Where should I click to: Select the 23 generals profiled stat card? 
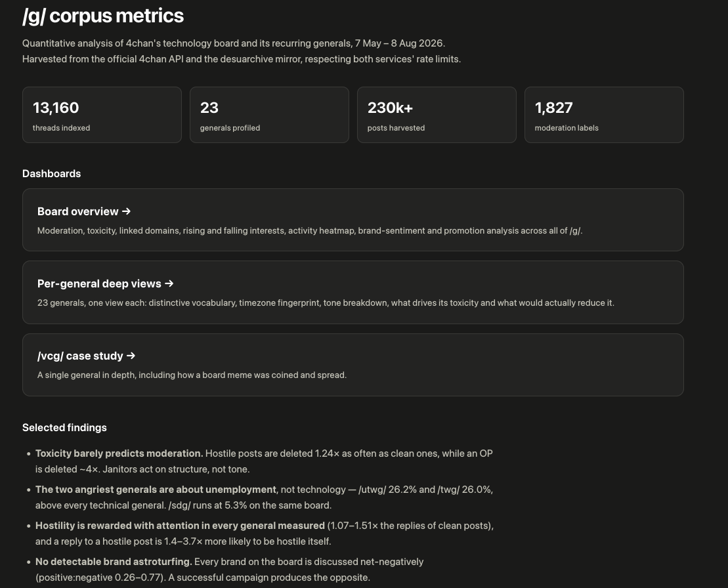click(x=269, y=115)
